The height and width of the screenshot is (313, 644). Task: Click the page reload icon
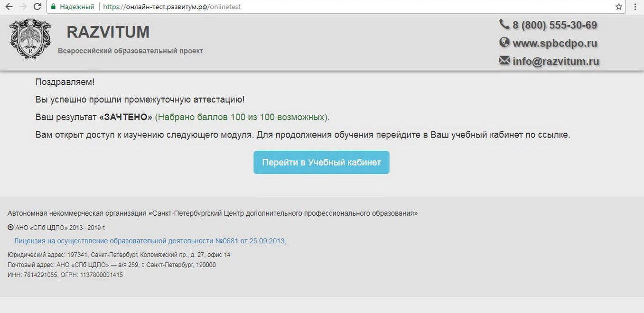37,7
